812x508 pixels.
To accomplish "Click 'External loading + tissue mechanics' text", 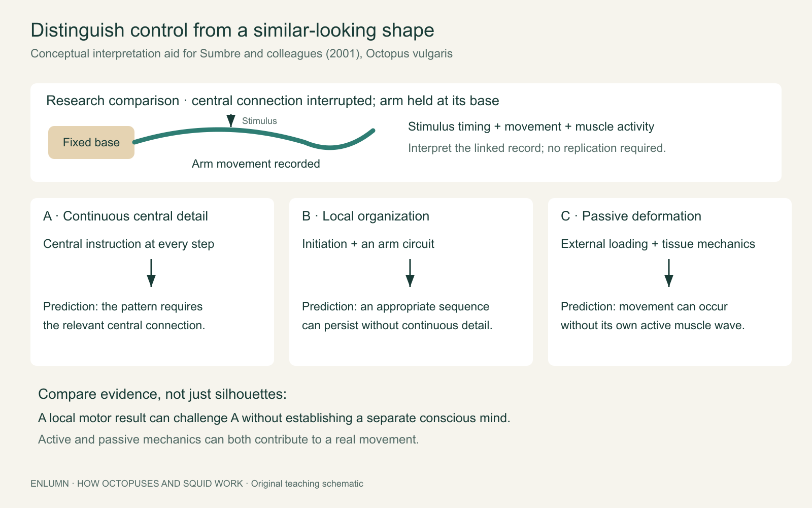I will (658, 244).
